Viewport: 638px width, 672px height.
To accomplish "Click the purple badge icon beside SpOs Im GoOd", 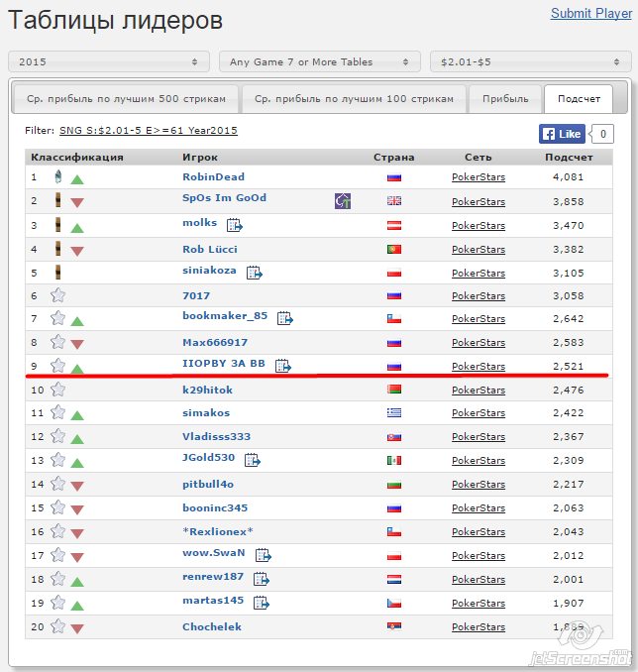I will tap(343, 201).
